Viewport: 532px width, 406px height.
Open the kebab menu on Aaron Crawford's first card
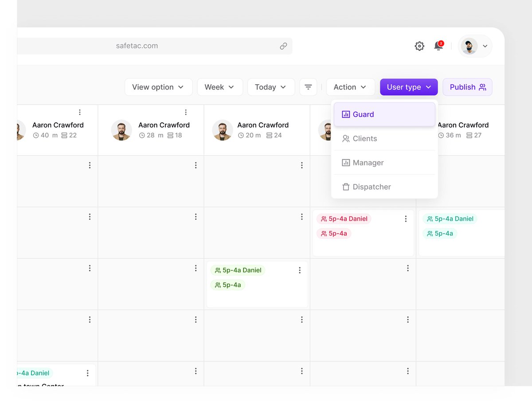click(x=80, y=112)
